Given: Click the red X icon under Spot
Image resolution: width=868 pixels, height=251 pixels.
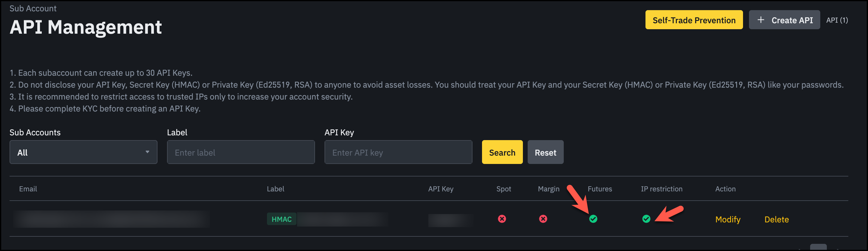Looking at the screenshot, I should click(502, 219).
